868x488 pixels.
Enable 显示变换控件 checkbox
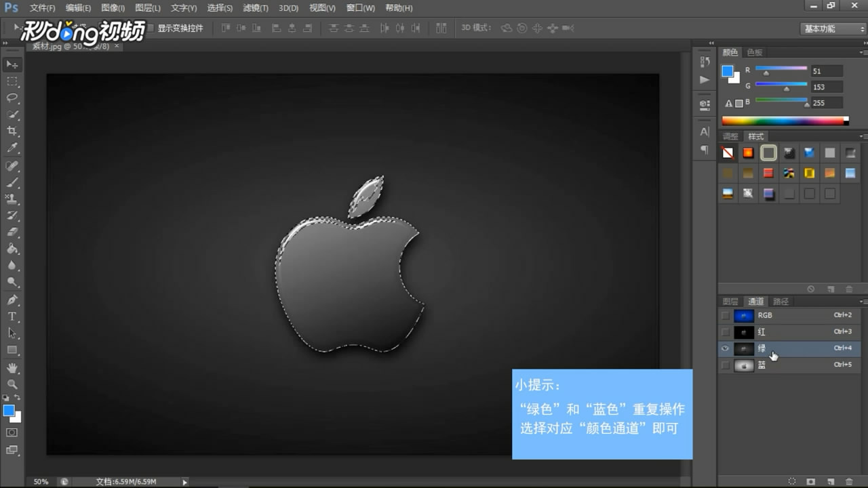[x=150, y=28]
